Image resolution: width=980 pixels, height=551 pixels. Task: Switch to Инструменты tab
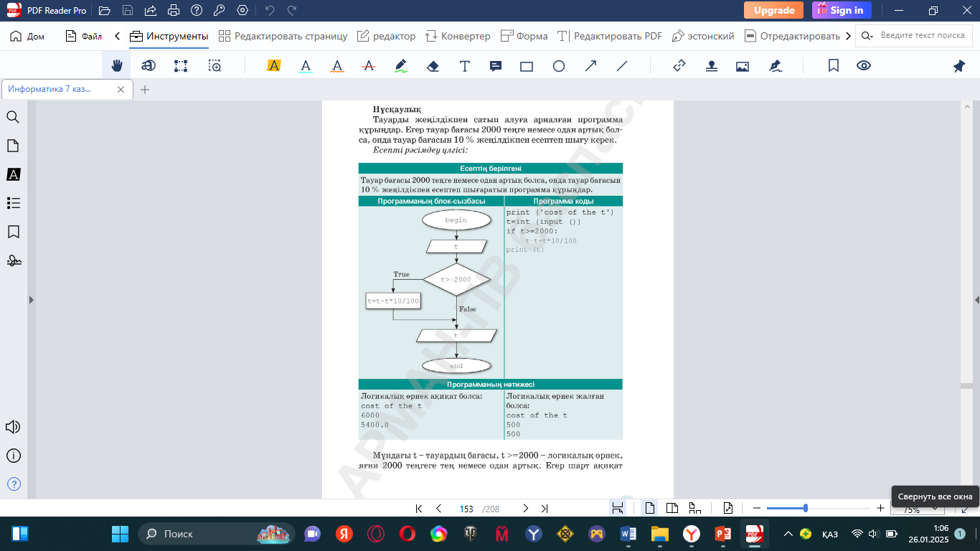(169, 36)
